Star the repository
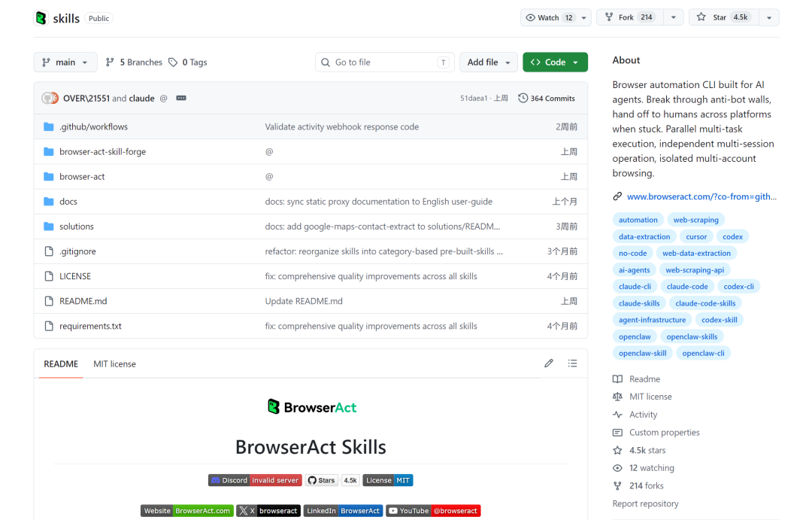Screen dimensions: 812x520 (724, 17)
